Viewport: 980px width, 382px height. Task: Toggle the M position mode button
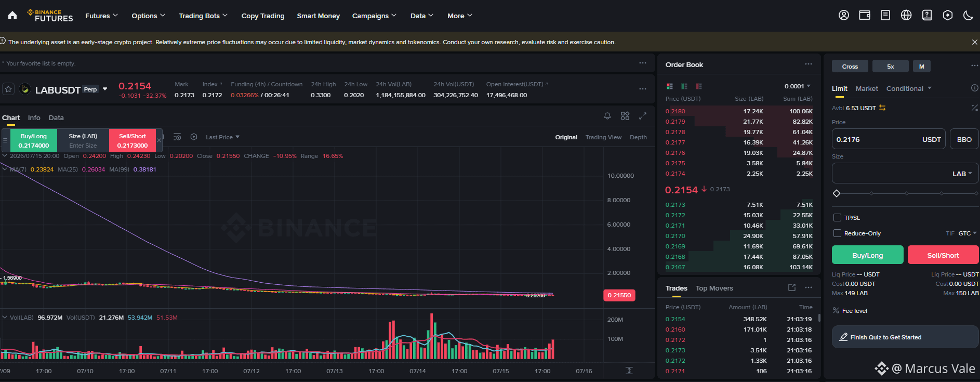(921, 66)
